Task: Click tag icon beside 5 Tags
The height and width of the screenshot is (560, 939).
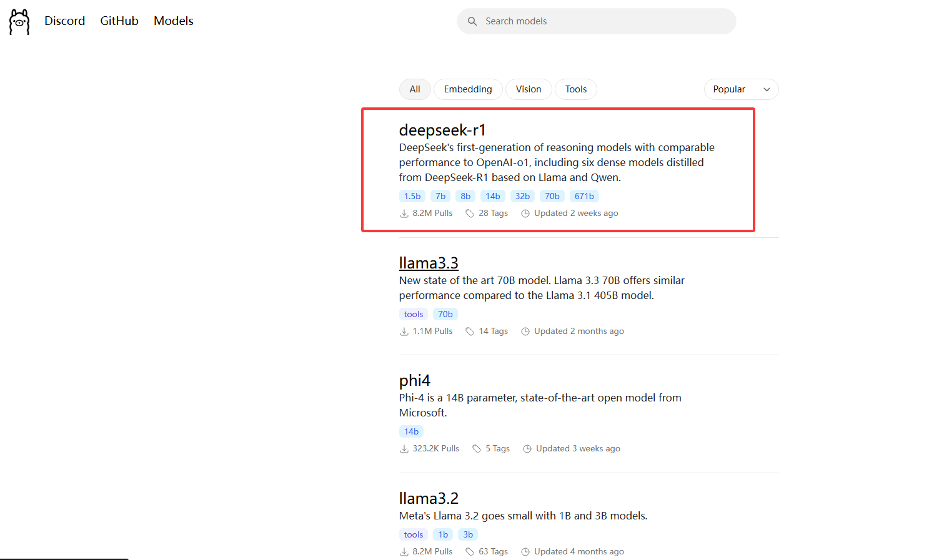Action: coord(477,449)
